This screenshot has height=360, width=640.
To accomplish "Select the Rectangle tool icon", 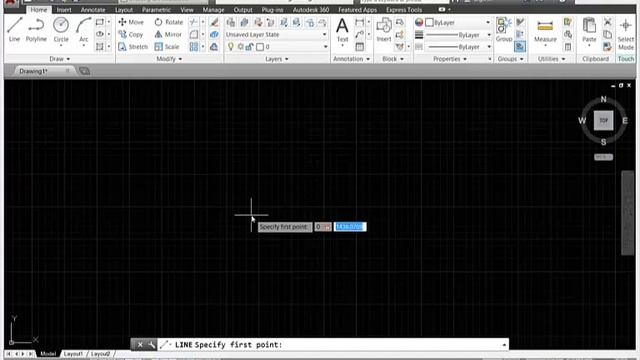I will click(100, 22).
